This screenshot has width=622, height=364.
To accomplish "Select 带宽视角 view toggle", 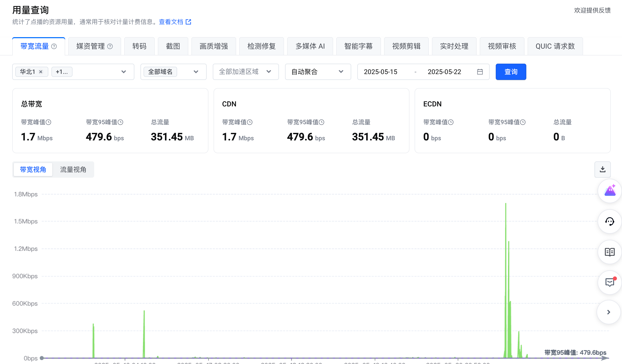I will point(33,170).
